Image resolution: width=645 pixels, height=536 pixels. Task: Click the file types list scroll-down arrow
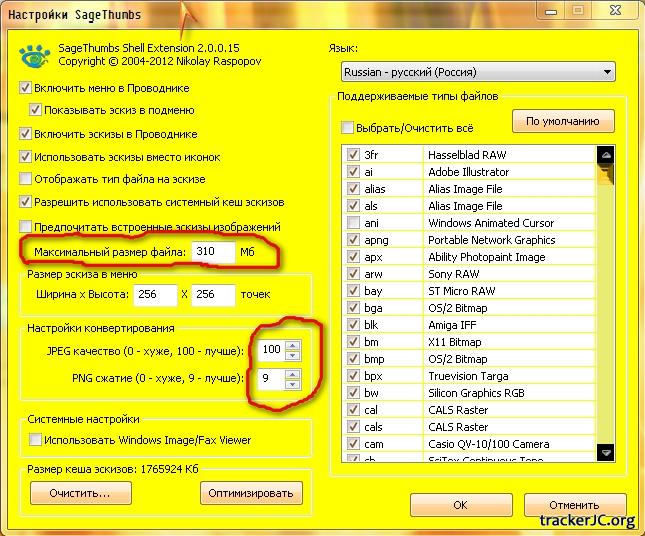coord(604,453)
